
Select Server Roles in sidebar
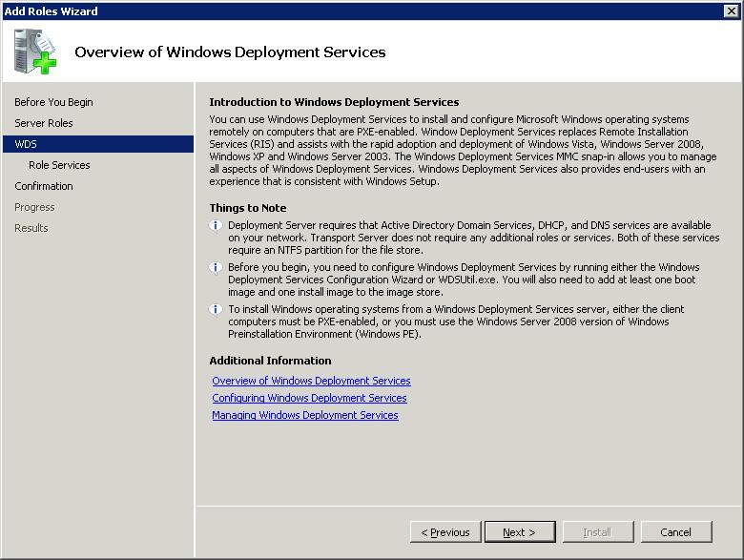[44, 123]
